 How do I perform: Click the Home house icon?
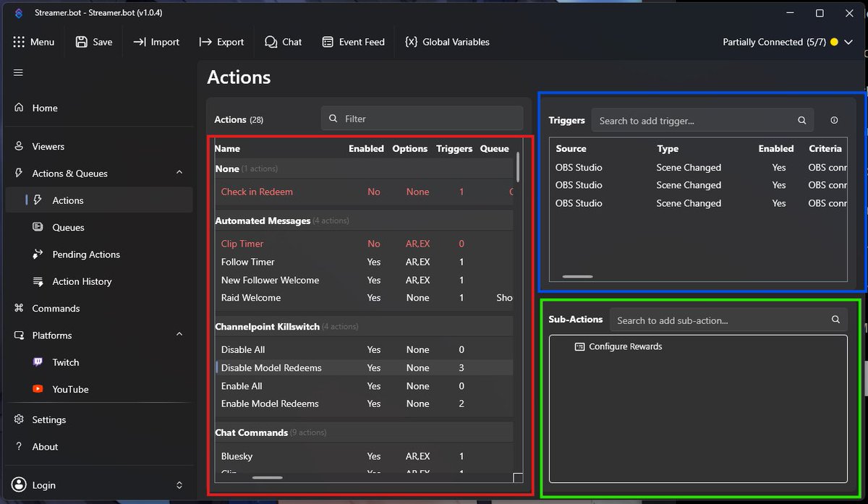[x=19, y=108]
